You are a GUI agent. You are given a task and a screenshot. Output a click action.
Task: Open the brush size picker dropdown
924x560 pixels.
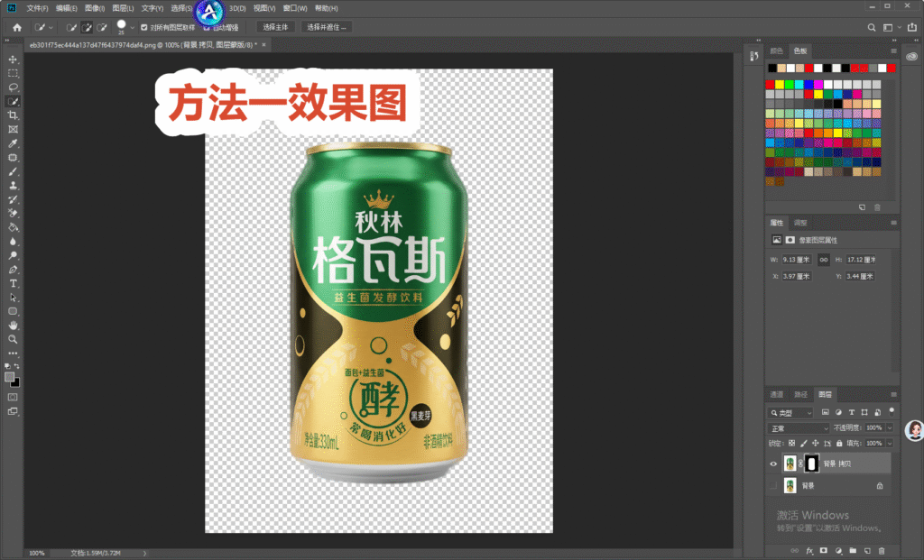(x=132, y=27)
